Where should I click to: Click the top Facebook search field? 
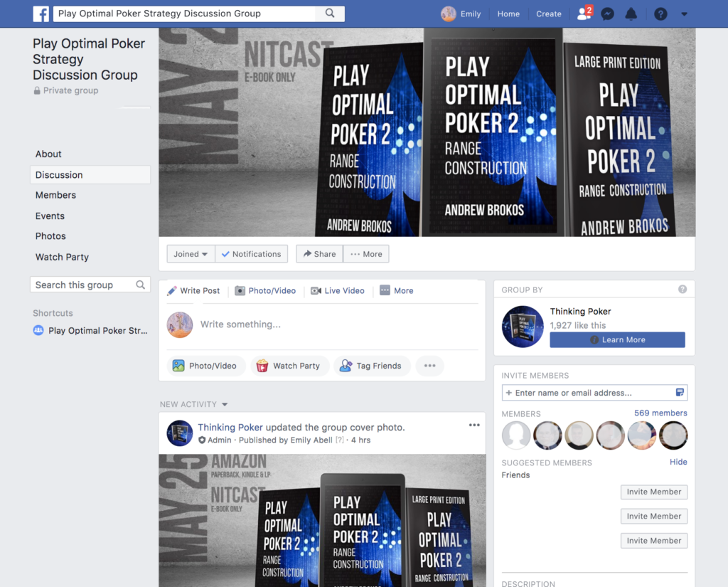184,14
